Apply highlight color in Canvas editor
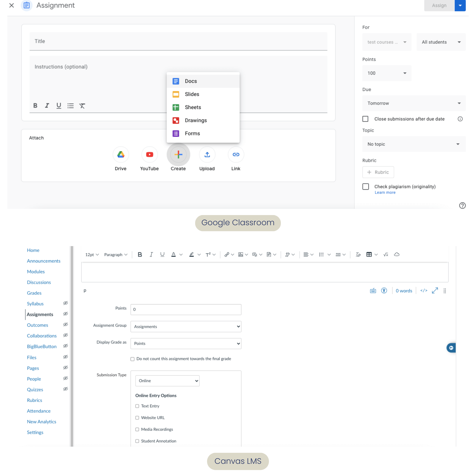The width and height of the screenshot is (476, 476). [192, 255]
